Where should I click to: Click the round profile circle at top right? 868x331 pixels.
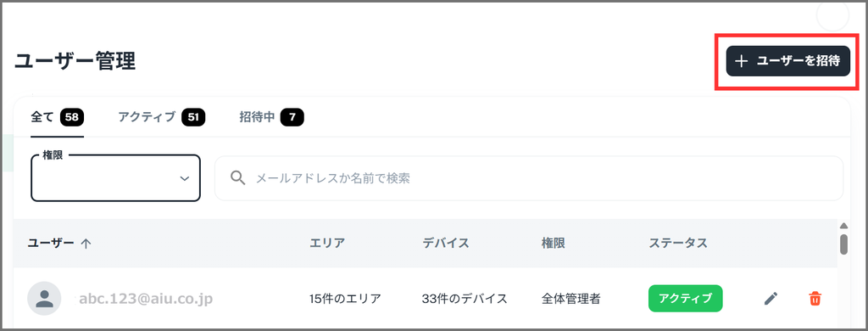[832, 16]
